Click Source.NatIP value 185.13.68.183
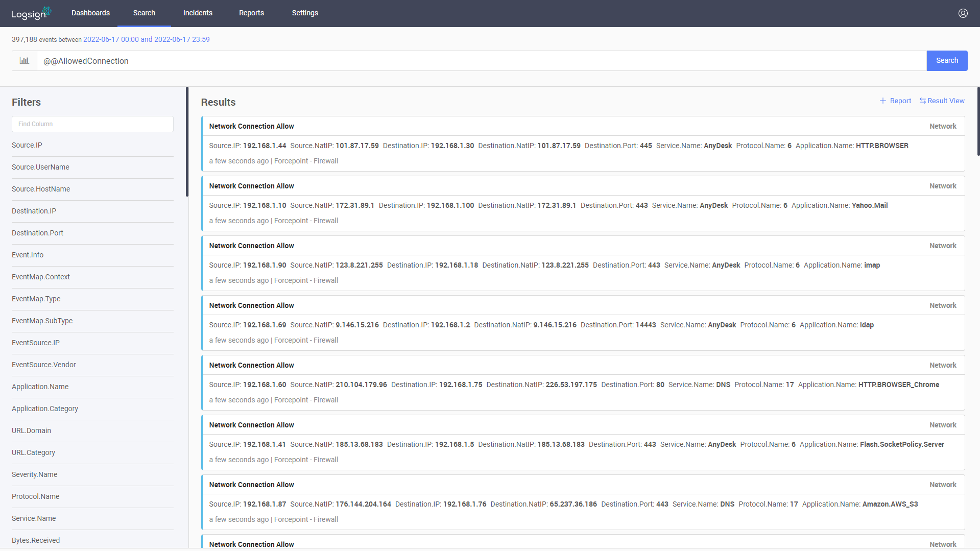 pos(359,444)
